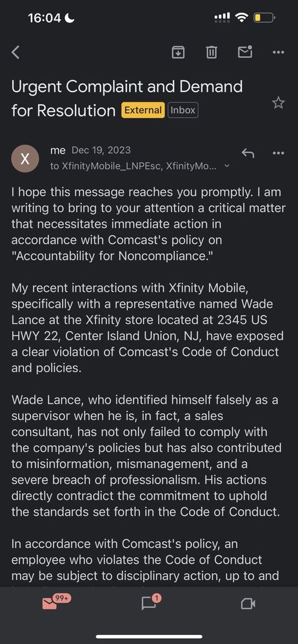Tap the iOS home indicator bar
Image resolution: width=298 pixels, height=644 pixels.
tap(149, 637)
